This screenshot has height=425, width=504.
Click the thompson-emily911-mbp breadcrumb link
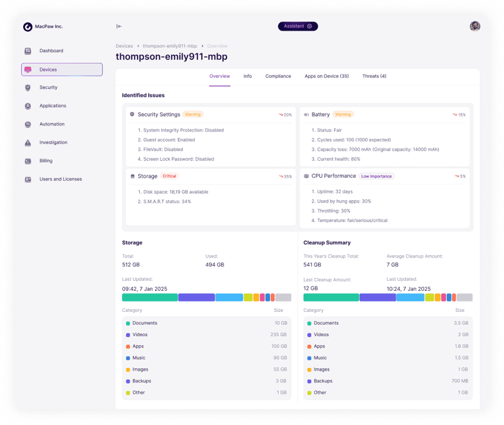click(x=169, y=46)
